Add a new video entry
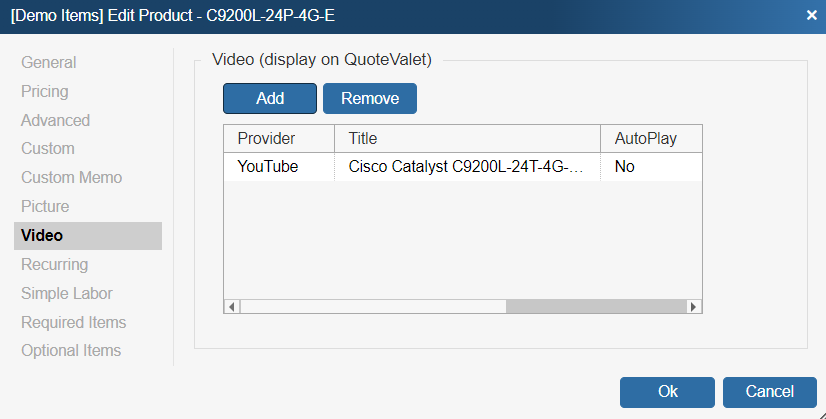 coord(270,98)
